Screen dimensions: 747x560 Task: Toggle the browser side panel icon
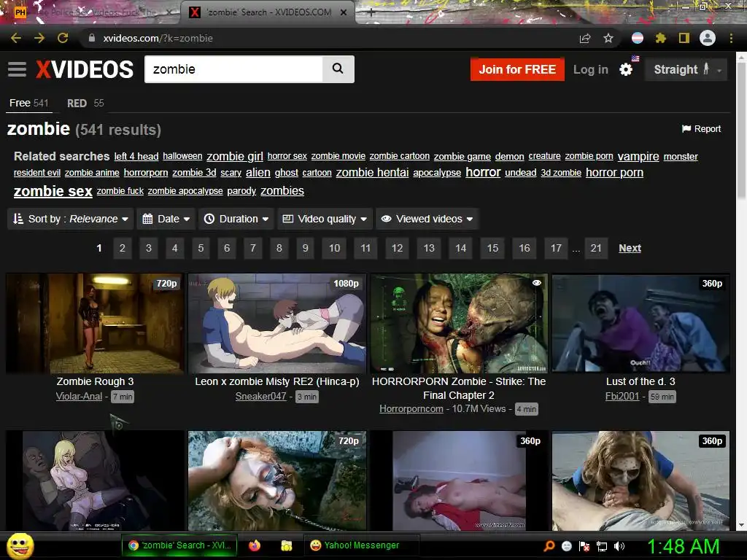click(684, 38)
